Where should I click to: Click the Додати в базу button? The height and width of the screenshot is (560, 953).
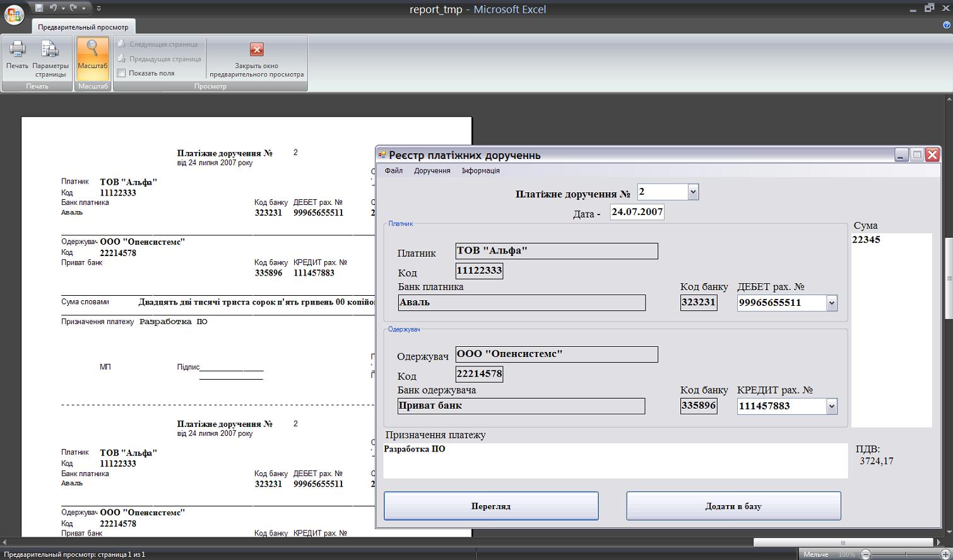733,506
